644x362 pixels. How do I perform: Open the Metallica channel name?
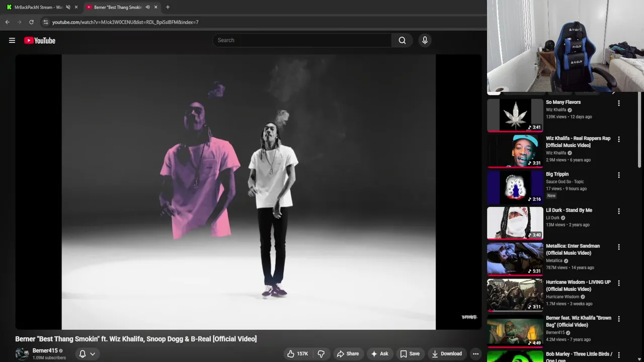coord(554,261)
